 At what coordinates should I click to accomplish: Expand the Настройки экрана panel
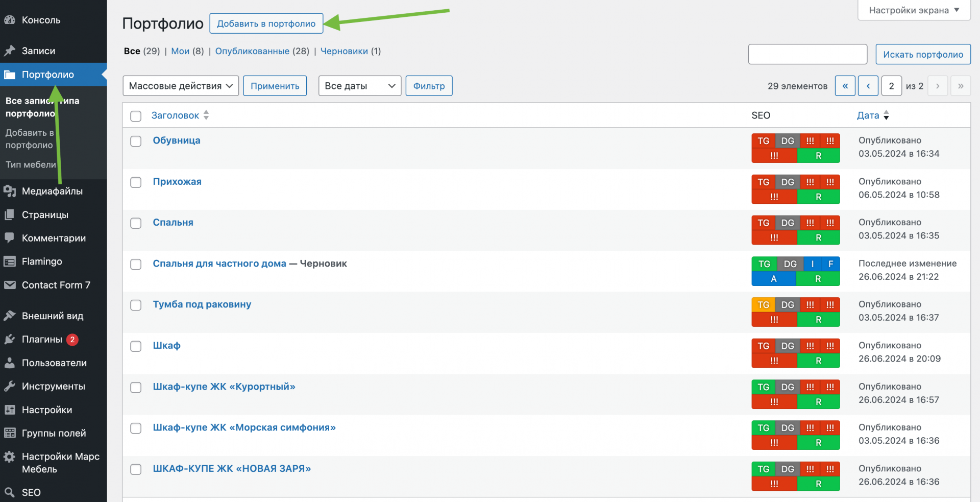[x=914, y=10]
